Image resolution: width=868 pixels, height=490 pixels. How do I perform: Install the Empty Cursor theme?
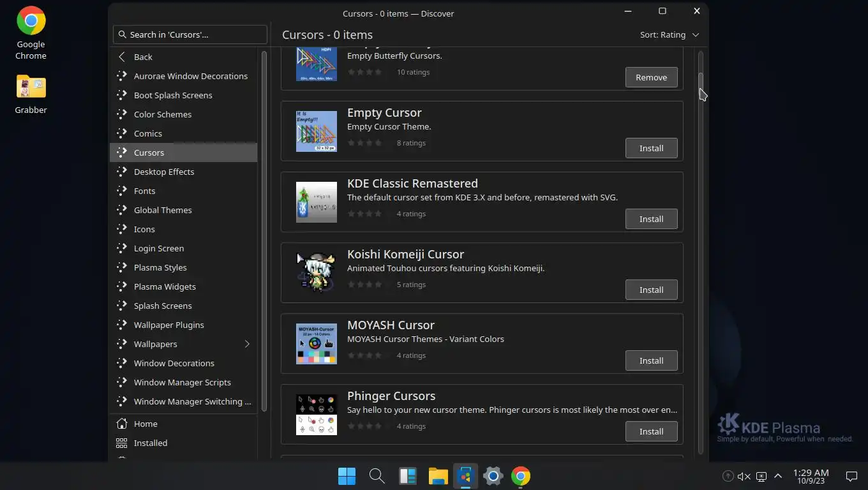(652, 148)
